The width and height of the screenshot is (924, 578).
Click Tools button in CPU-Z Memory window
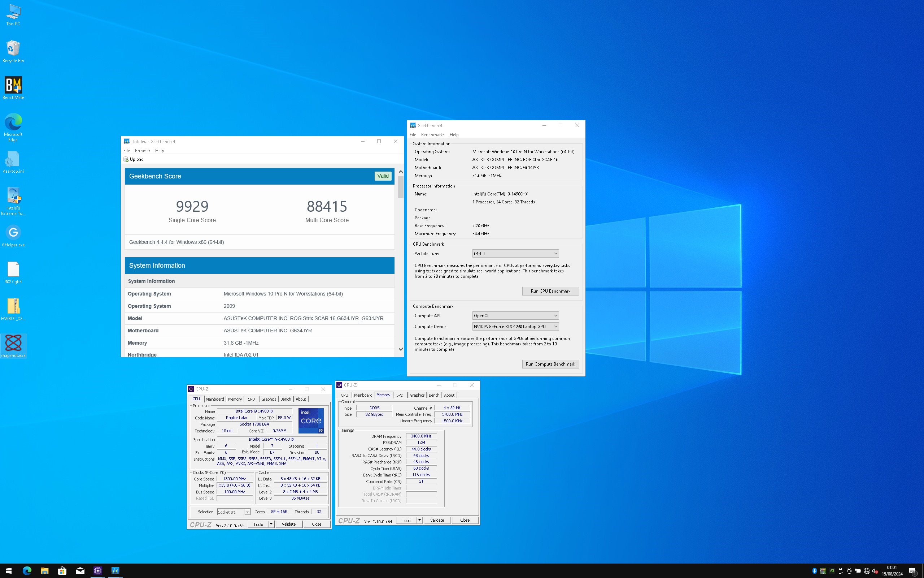click(x=406, y=520)
